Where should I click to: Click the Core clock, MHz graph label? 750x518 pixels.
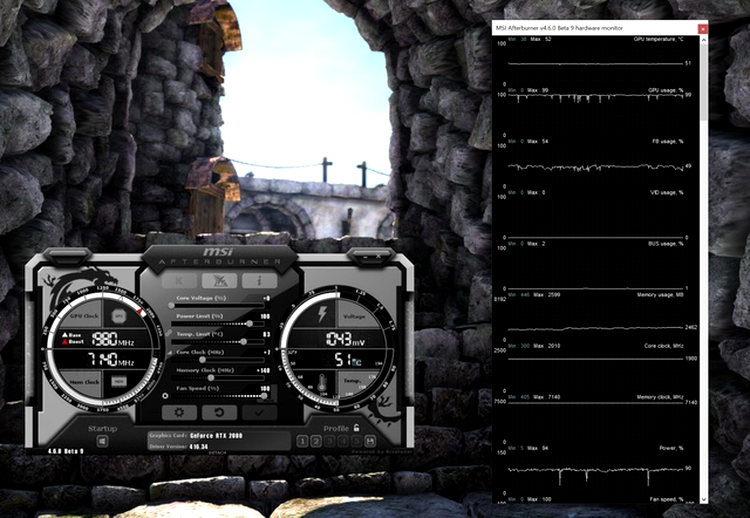pyautogui.click(x=664, y=345)
